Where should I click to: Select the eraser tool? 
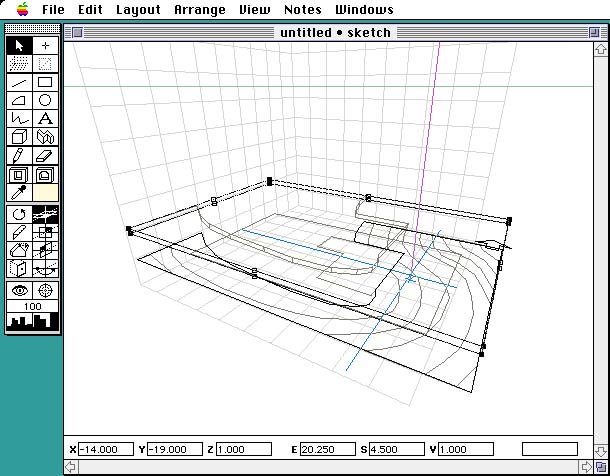tap(45, 155)
